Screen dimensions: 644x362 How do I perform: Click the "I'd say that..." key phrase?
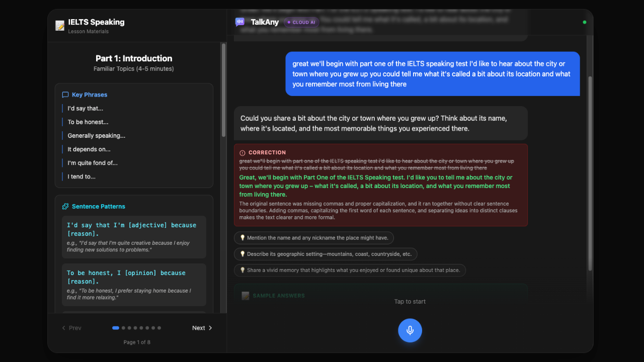(x=86, y=108)
